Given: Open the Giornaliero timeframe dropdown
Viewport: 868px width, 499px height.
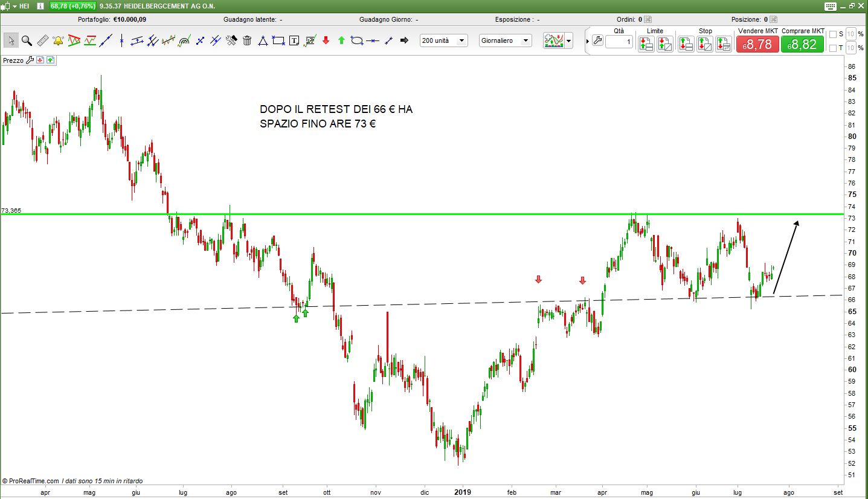Looking at the screenshot, I should [505, 40].
